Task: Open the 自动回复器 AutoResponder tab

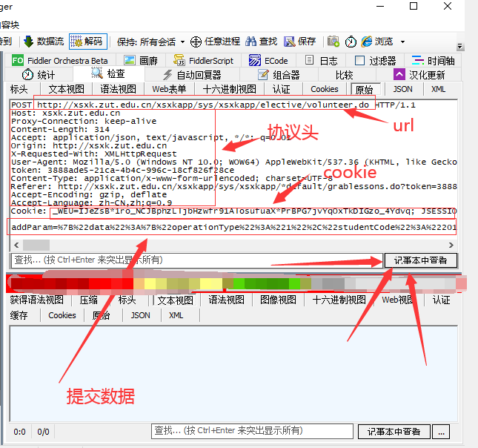Action: (x=192, y=74)
